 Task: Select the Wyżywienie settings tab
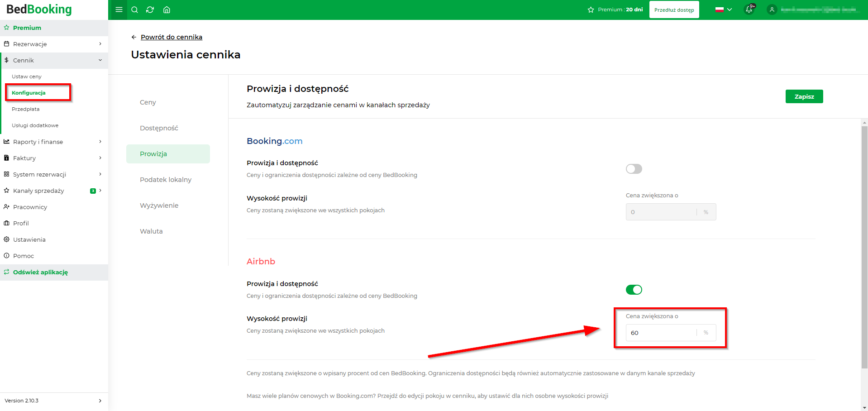(168, 205)
